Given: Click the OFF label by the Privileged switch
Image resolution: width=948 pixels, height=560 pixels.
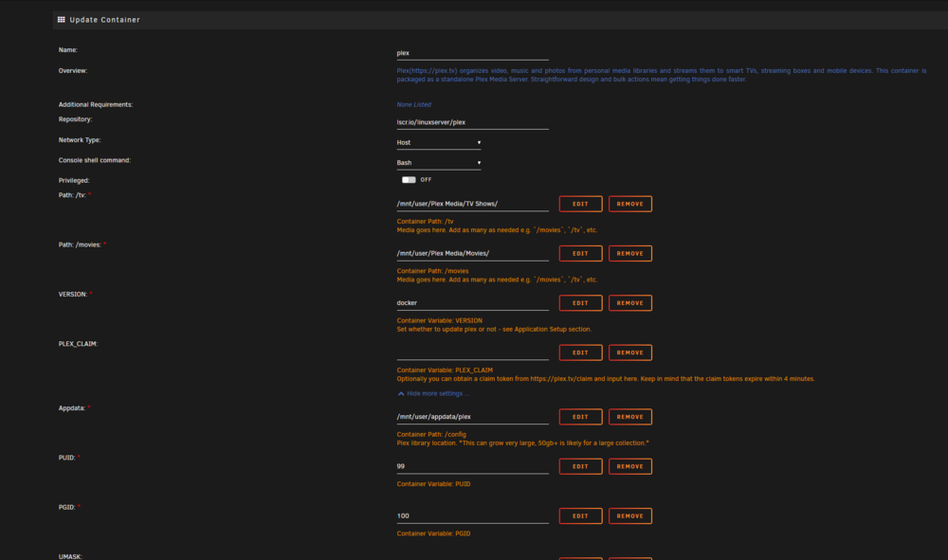Looking at the screenshot, I should pyautogui.click(x=426, y=179).
